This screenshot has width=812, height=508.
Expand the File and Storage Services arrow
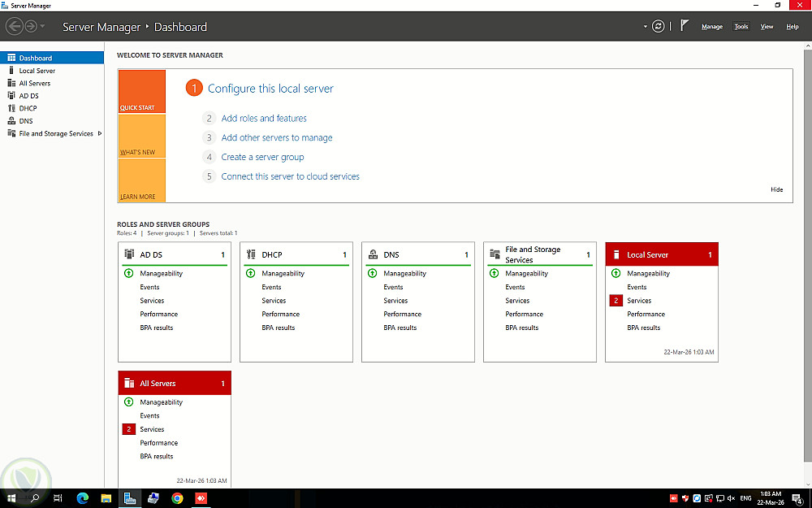tap(99, 133)
